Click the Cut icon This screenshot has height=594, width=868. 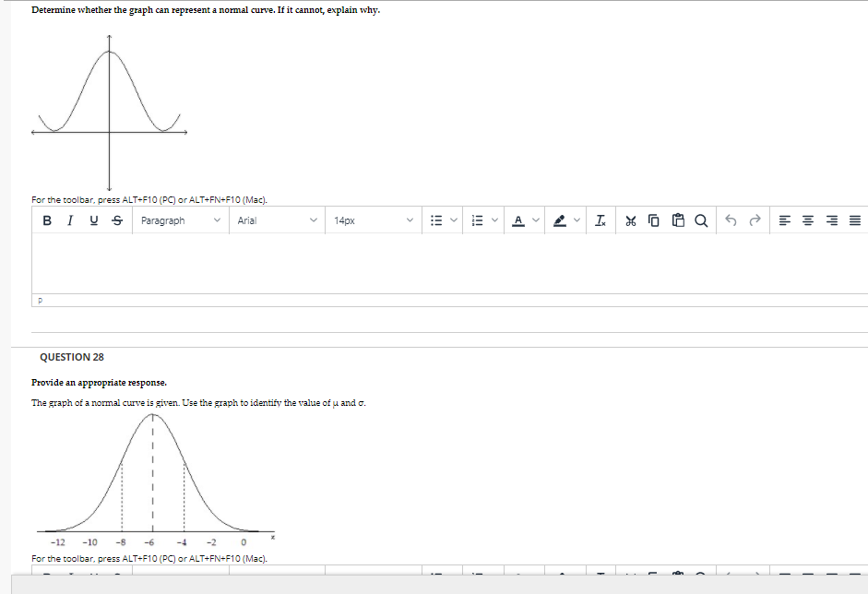(x=632, y=220)
